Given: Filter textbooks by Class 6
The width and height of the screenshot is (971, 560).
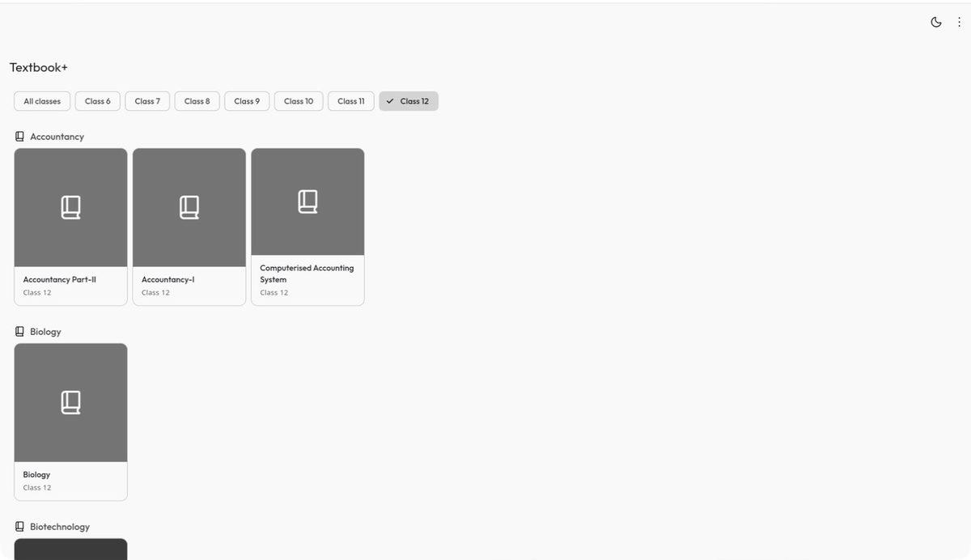Looking at the screenshot, I should pyautogui.click(x=98, y=101).
